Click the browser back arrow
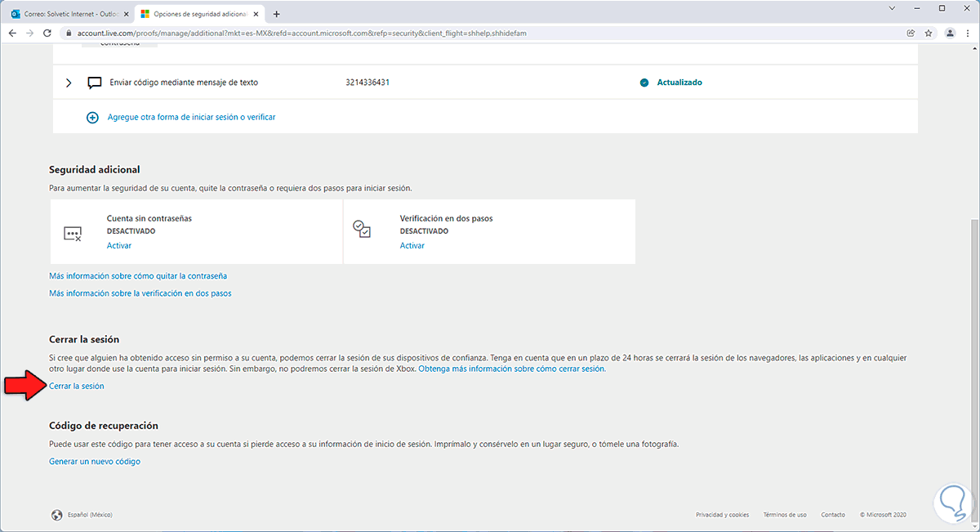Viewport: 980px width, 532px height. click(12, 34)
